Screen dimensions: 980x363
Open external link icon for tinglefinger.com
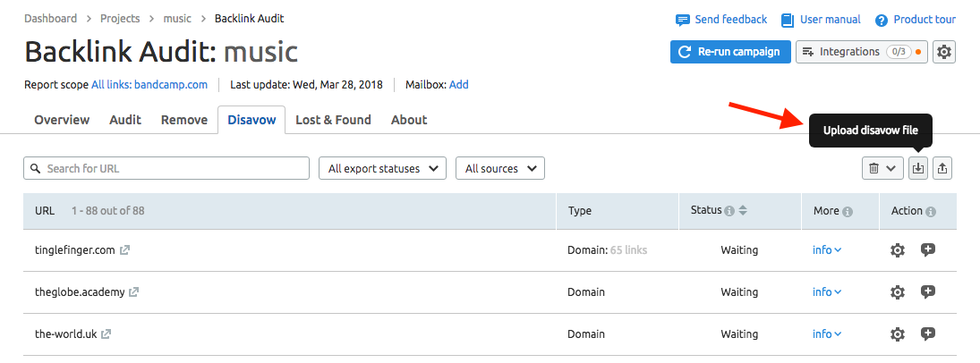pos(125,250)
